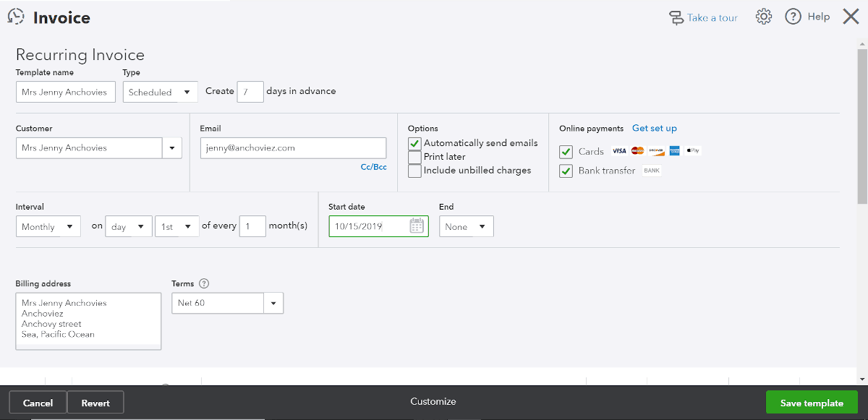Click the Visa card logo
Viewport: 868px width, 420px height.
click(619, 151)
